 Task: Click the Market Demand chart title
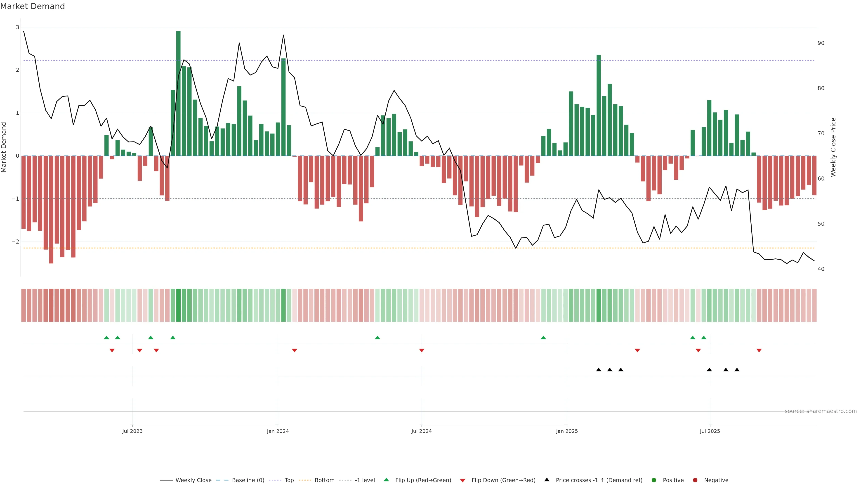click(x=32, y=6)
